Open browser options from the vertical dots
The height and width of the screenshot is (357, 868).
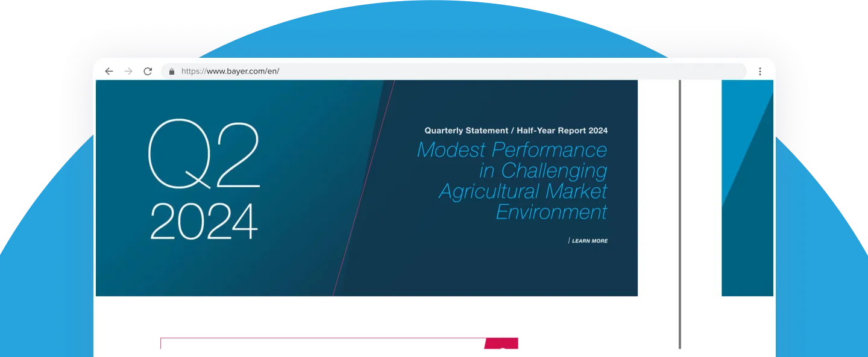coord(760,71)
